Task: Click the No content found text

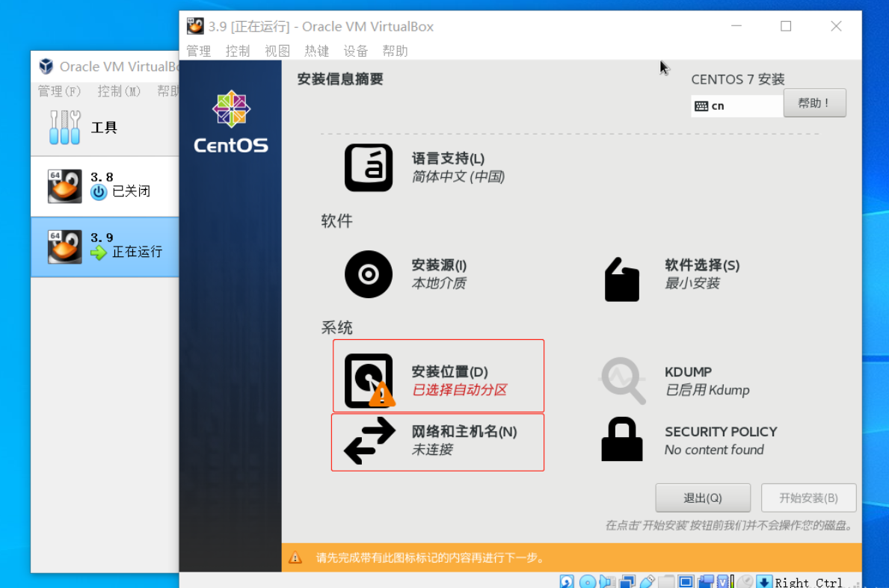Action: pyautogui.click(x=714, y=450)
